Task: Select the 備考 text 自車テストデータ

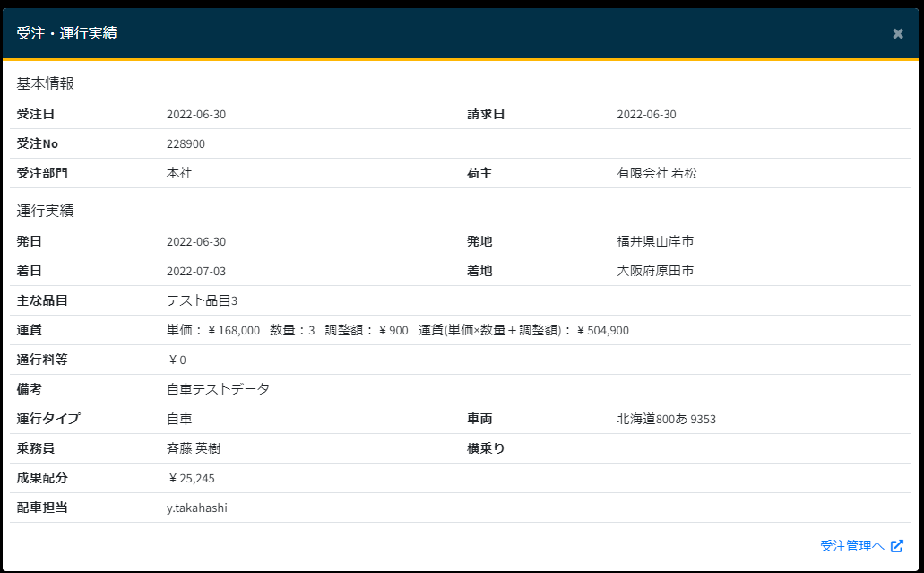Action: 218,390
